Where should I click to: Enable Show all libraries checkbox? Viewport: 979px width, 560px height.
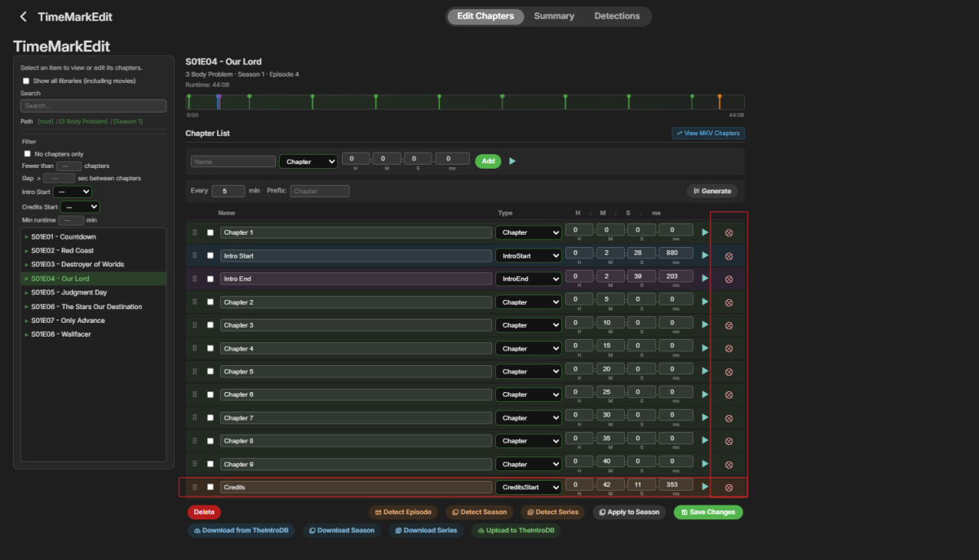(26, 81)
